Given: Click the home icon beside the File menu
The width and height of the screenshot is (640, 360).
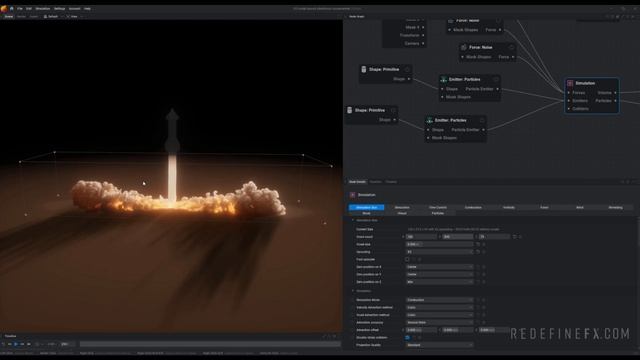Looking at the screenshot, I should (x=12, y=9).
